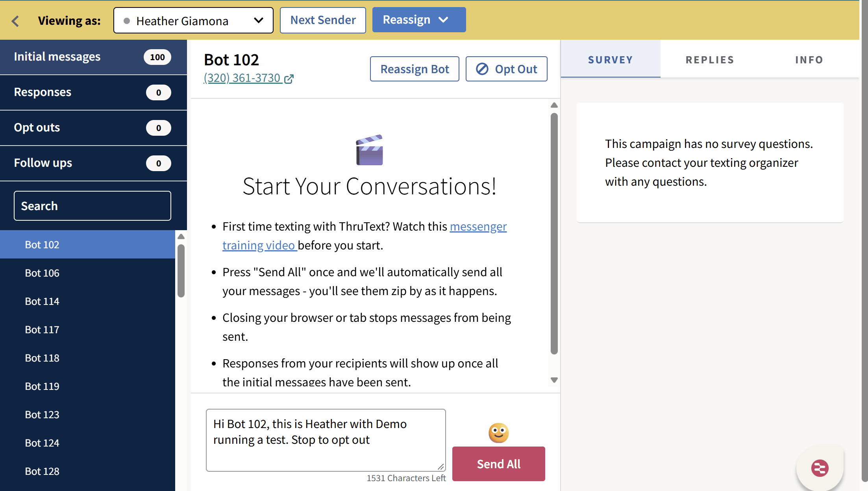Open the messenger training video link
The width and height of the screenshot is (868, 491).
point(478,226)
